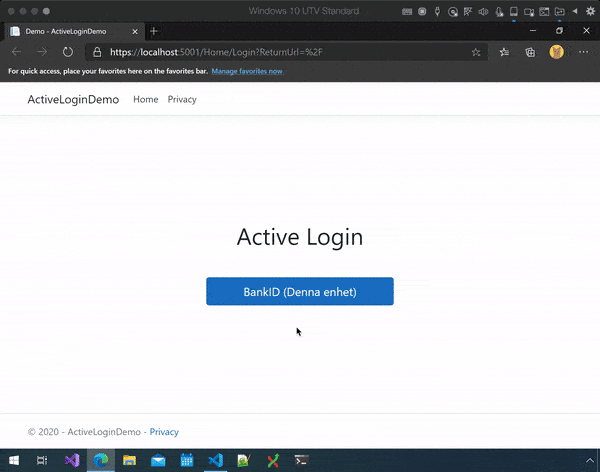Click the ActiveLoginDemo brand link
600x472 pixels.
tap(73, 100)
